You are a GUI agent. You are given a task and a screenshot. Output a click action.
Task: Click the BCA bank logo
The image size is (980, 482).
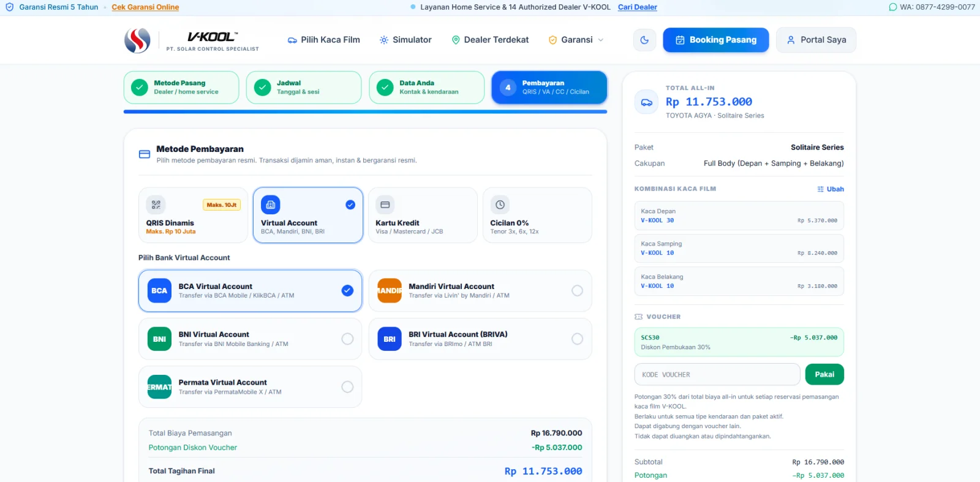click(x=159, y=291)
